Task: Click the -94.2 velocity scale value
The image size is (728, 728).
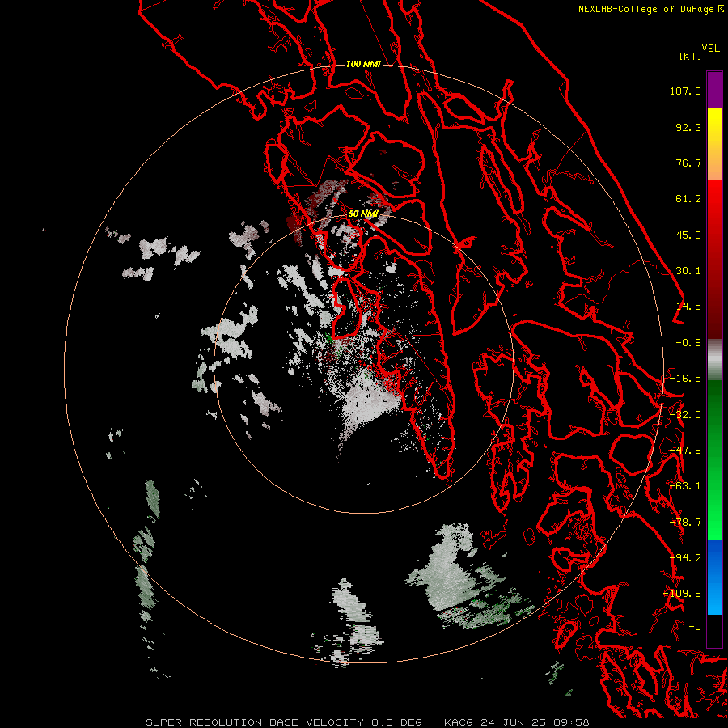Action: 685,558
